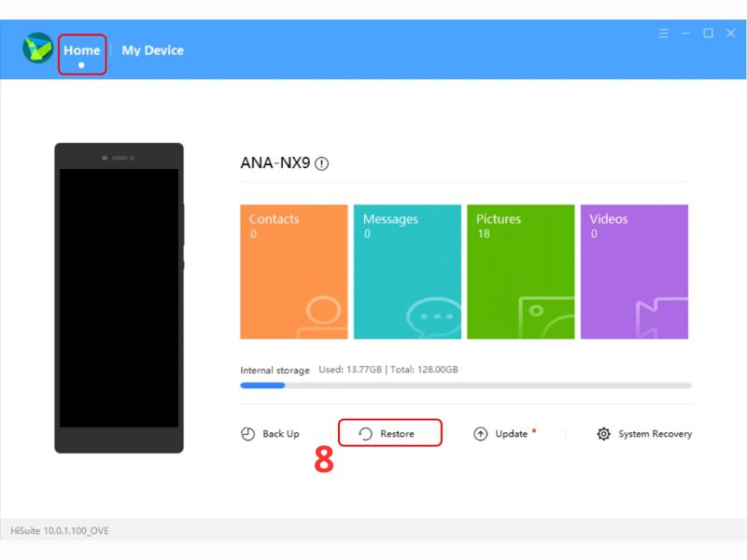Maximize the HiSuite window
The height and width of the screenshot is (560, 747).
coord(708,34)
